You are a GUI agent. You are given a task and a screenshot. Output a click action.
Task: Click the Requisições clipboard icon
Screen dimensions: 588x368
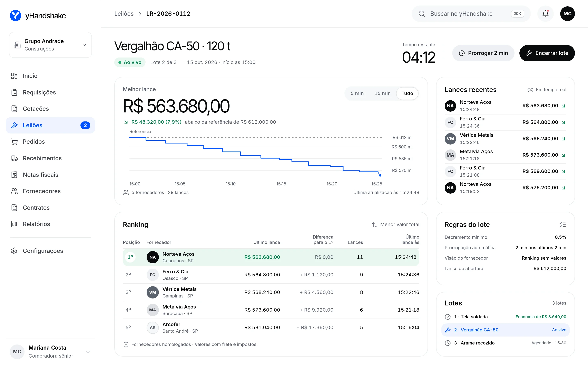tap(14, 92)
